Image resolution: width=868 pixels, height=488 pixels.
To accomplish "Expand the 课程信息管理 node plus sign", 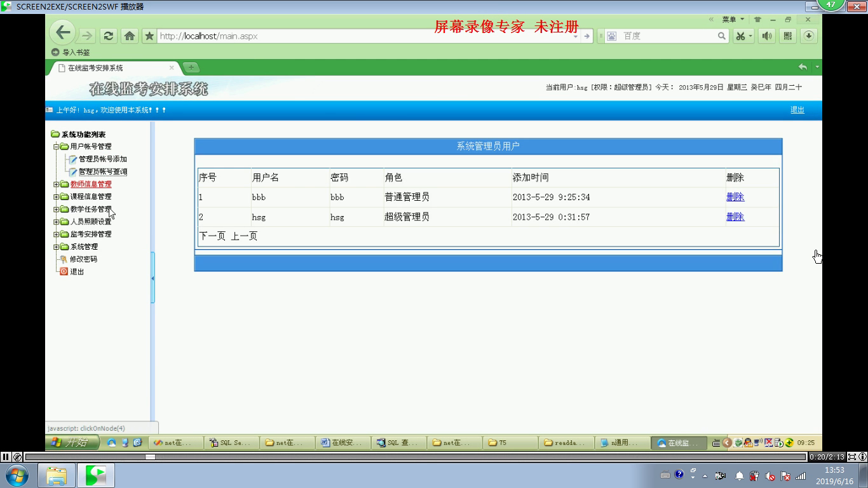I will pos(56,197).
